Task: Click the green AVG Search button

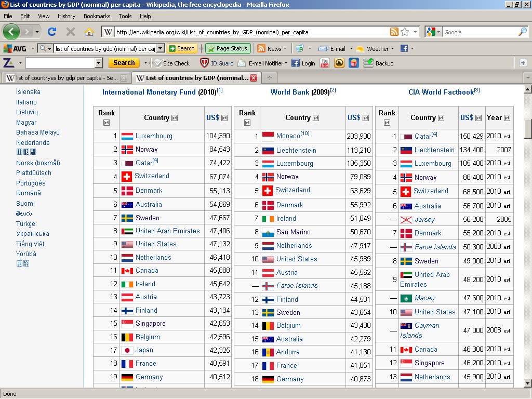Action: (x=181, y=48)
